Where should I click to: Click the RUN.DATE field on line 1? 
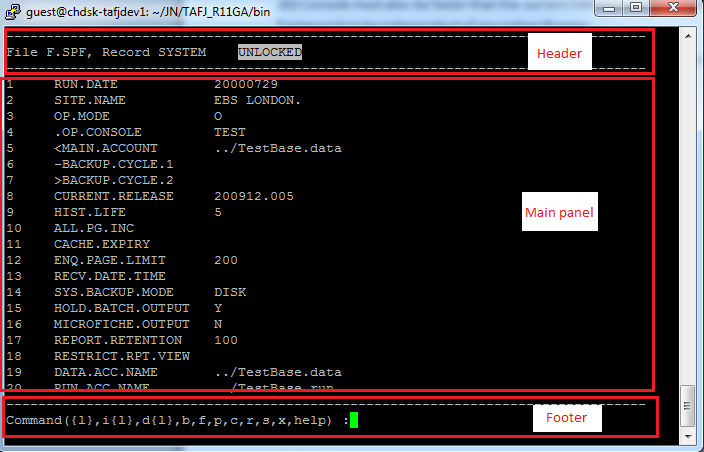point(85,84)
